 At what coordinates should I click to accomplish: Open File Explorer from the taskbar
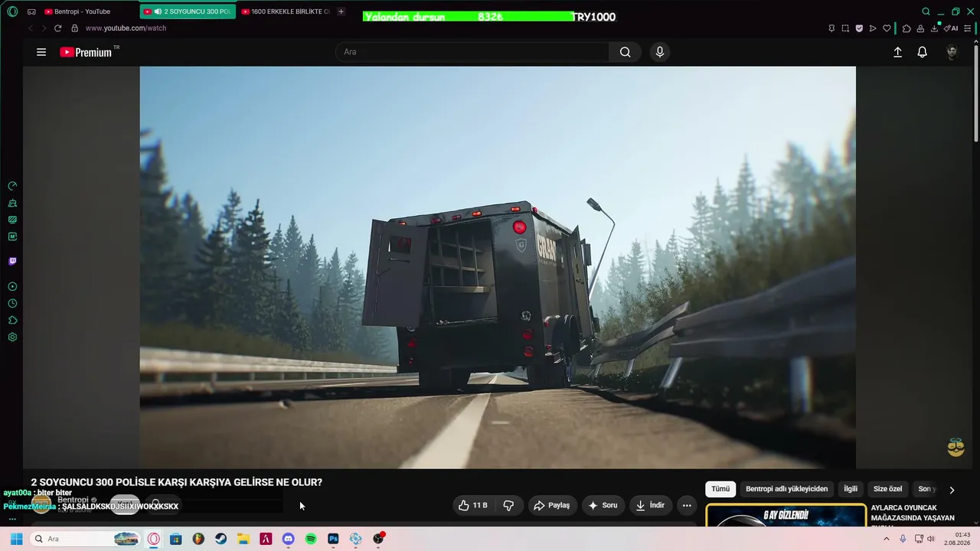[243, 539]
